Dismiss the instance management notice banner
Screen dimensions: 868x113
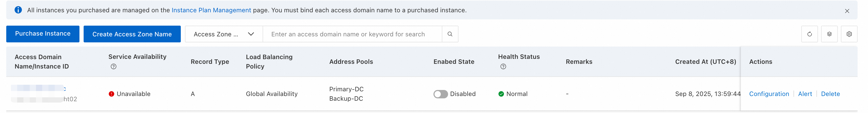(847, 11)
